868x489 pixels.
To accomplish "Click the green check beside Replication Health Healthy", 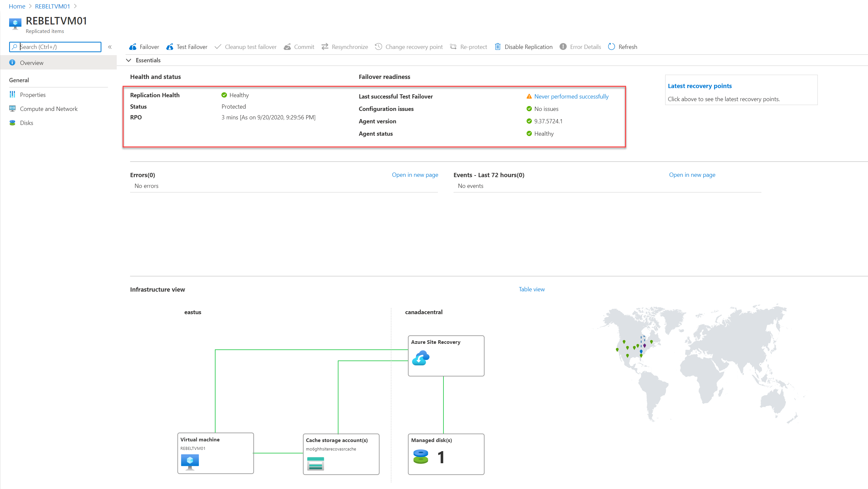I will coord(224,95).
